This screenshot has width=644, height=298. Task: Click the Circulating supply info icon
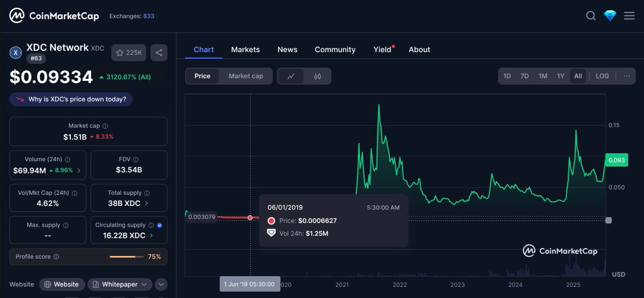point(151,226)
